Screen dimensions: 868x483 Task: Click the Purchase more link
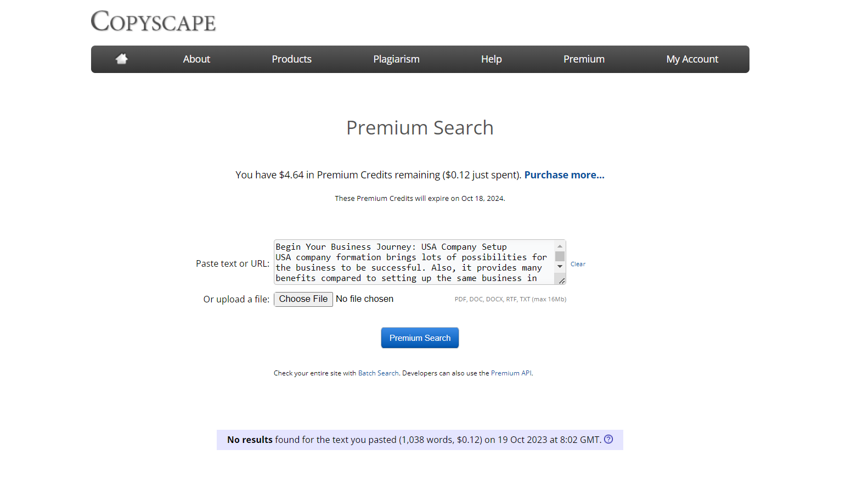pos(564,175)
